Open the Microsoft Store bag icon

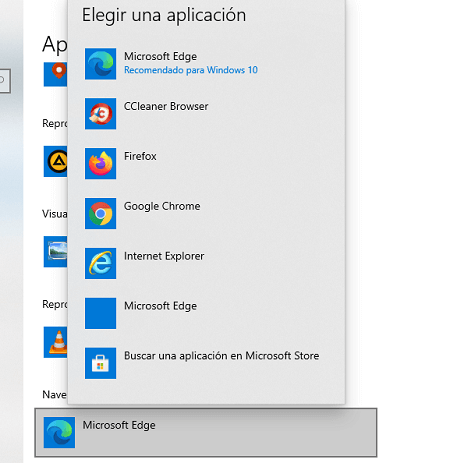tap(100, 363)
